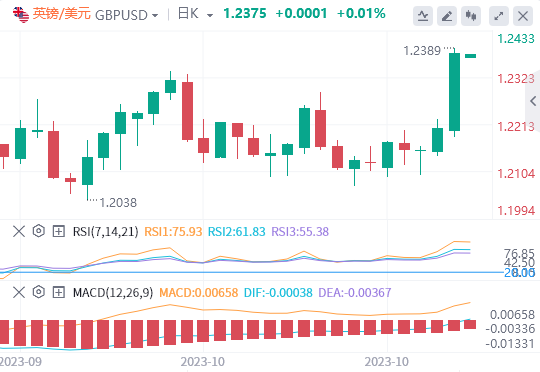Click the RSI2:61.83 value
The height and width of the screenshot is (372, 540).
(237, 231)
